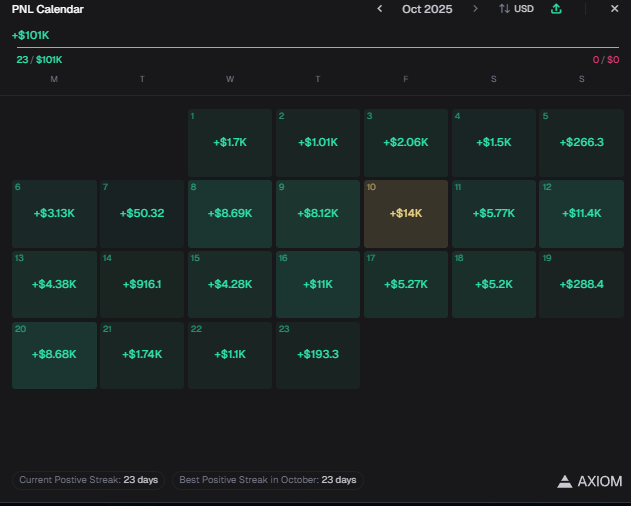Click the +$101K total PNL
The height and width of the screenshot is (506, 631).
pos(31,35)
